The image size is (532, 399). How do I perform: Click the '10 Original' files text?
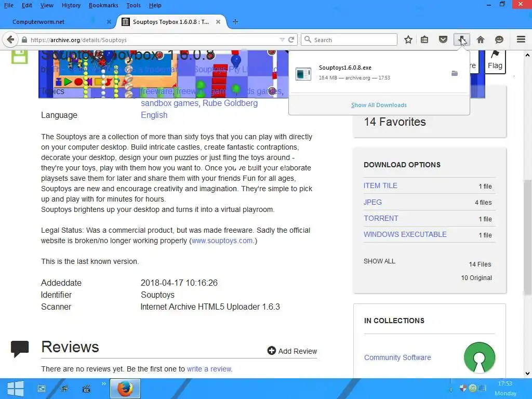(476, 278)
